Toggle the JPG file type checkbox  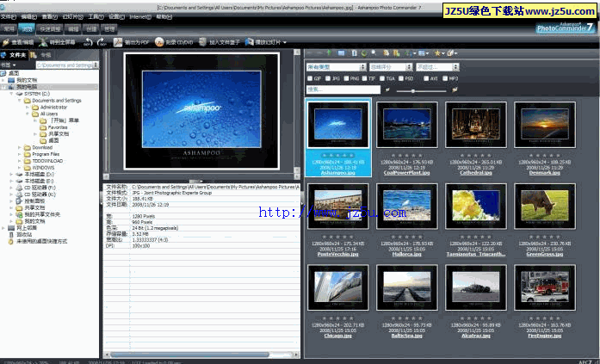(328, 78)
